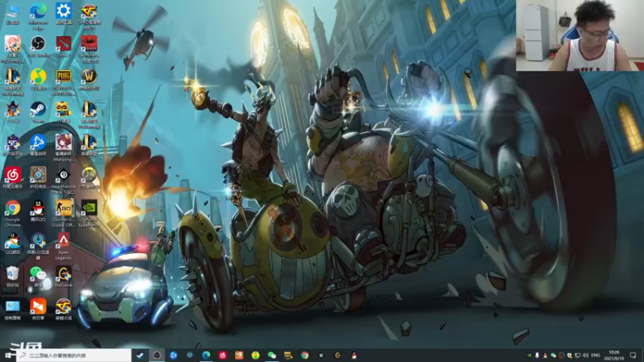Open QQ penguin taskbar icon
644x362 pixels.
pyautogui.click(x=354, y=356)
